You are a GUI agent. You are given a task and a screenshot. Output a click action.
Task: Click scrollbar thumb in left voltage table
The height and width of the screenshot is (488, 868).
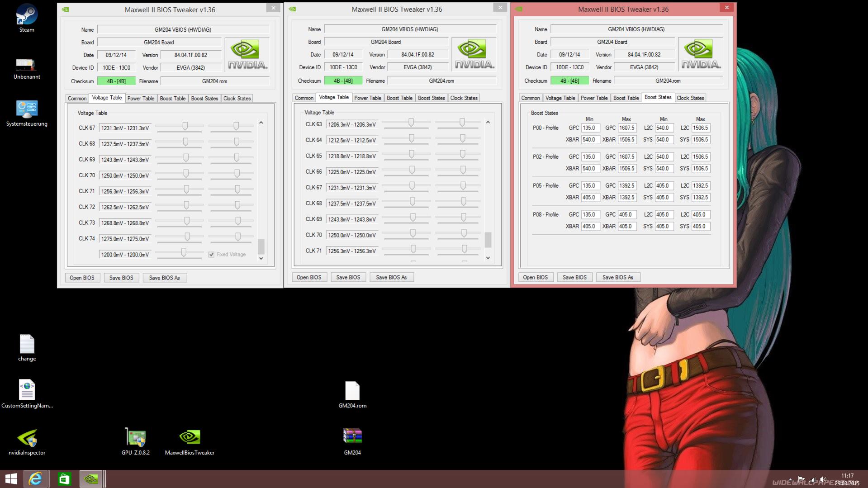pos(261,246)
